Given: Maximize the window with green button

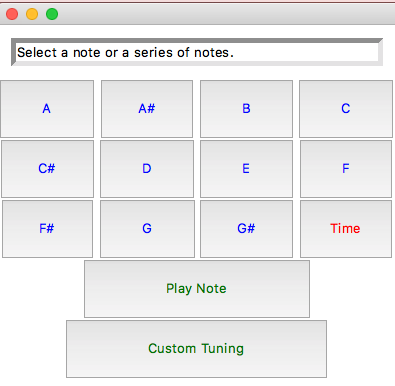Looking at the screenshot, I should pos(52,14).
